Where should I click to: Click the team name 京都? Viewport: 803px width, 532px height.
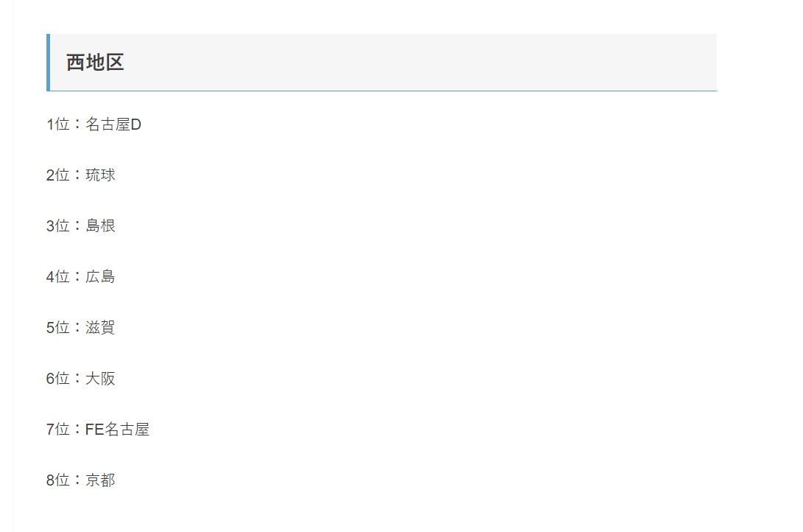[x=100, y=480]
